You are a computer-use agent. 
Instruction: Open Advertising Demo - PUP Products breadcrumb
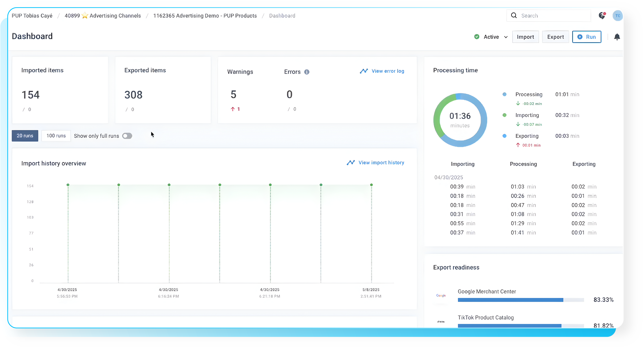click(205, 16)
